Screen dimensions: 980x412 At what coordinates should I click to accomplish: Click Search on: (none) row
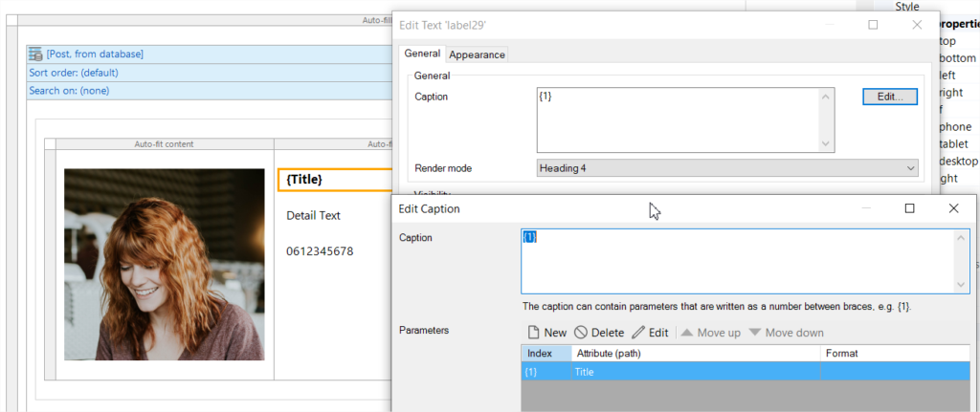tap(210, 91)
